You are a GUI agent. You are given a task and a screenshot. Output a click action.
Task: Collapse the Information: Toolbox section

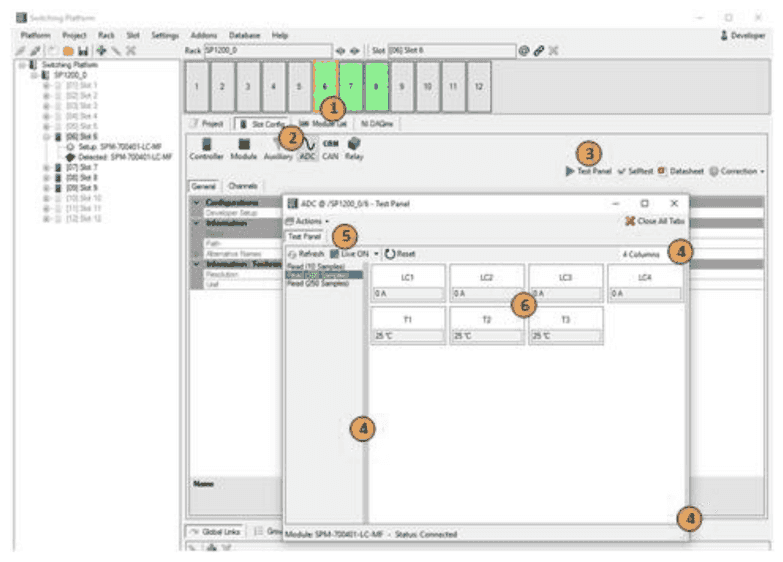click(x=197, y=264)
